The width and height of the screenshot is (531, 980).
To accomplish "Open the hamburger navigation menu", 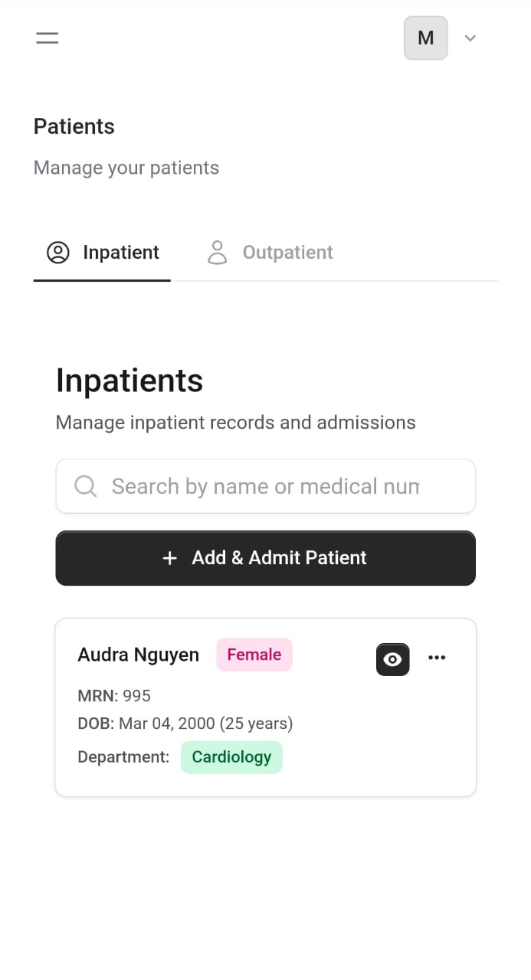I will pos(47,38).
